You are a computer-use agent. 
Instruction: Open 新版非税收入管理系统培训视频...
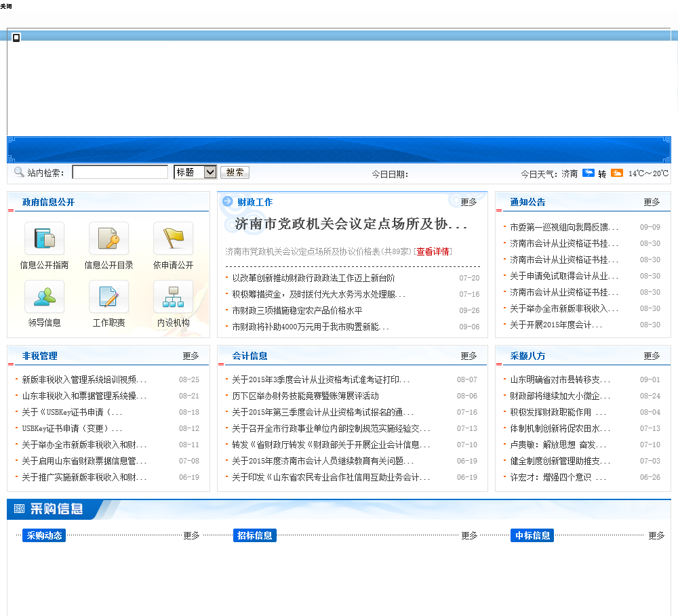point(84,379)
